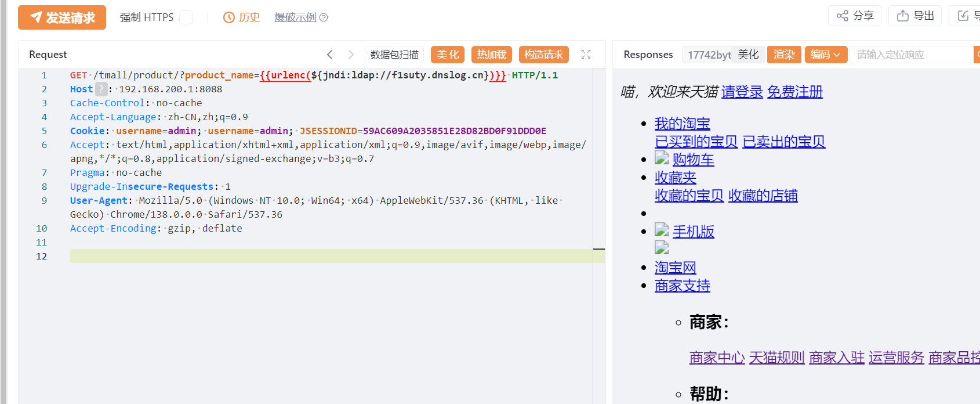Open the 编码 encoding dropdown
The height and width of the screenshot is (404, 980).
coord(826,55)
